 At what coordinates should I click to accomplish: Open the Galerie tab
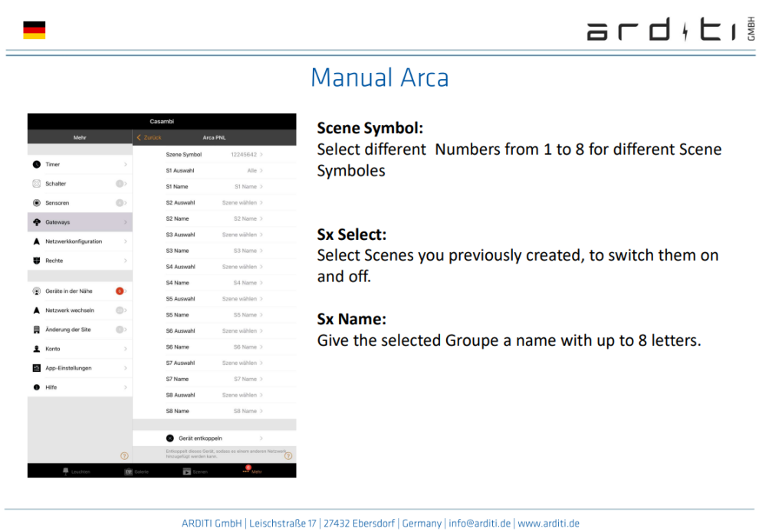[137, 471]
